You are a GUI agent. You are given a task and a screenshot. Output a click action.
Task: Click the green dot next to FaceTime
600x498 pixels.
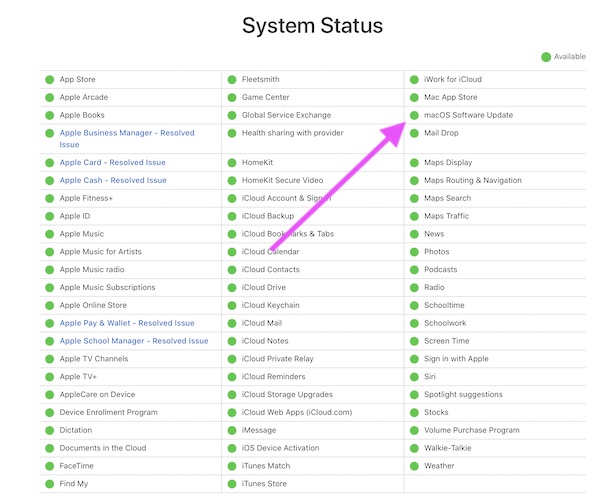(x=49, y=466)
